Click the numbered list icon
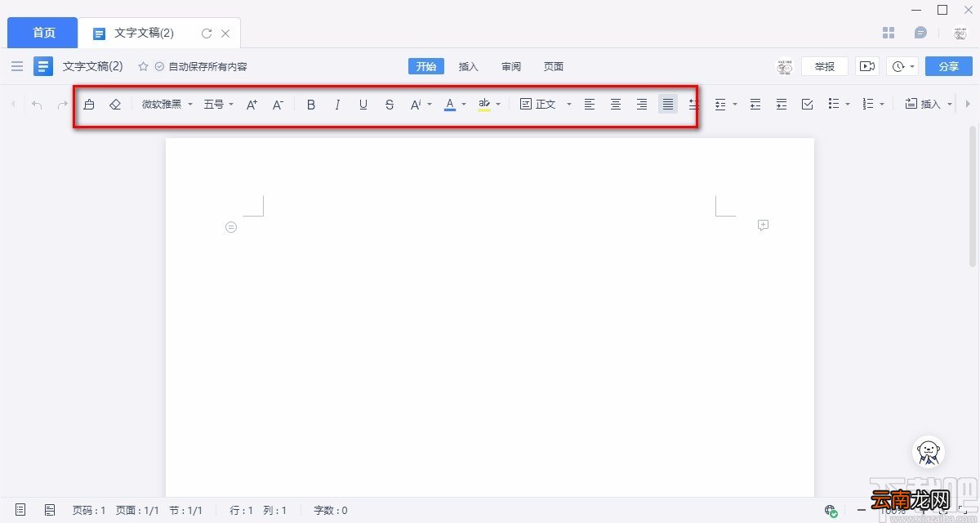Image resolution: width=980 pixels, height=523 pixels. (x=868, y=105)
